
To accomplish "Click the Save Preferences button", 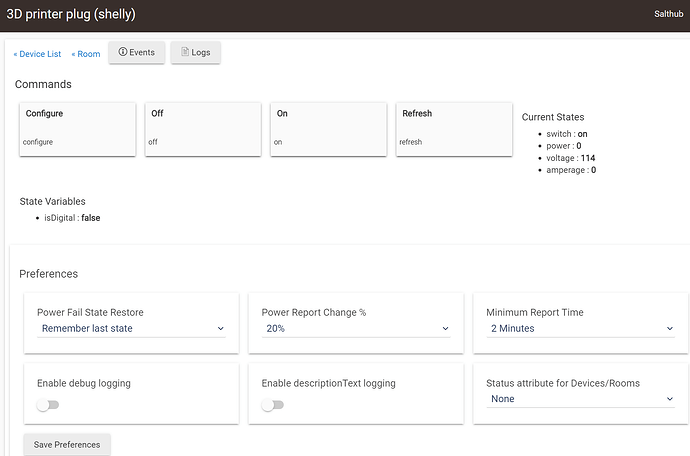I will [x=67, y=443].
